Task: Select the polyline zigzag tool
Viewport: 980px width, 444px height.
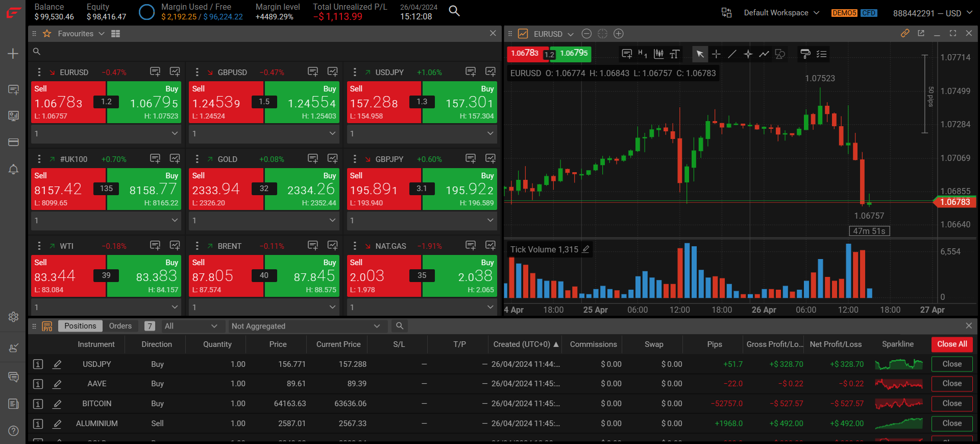Action: point(764,54)
